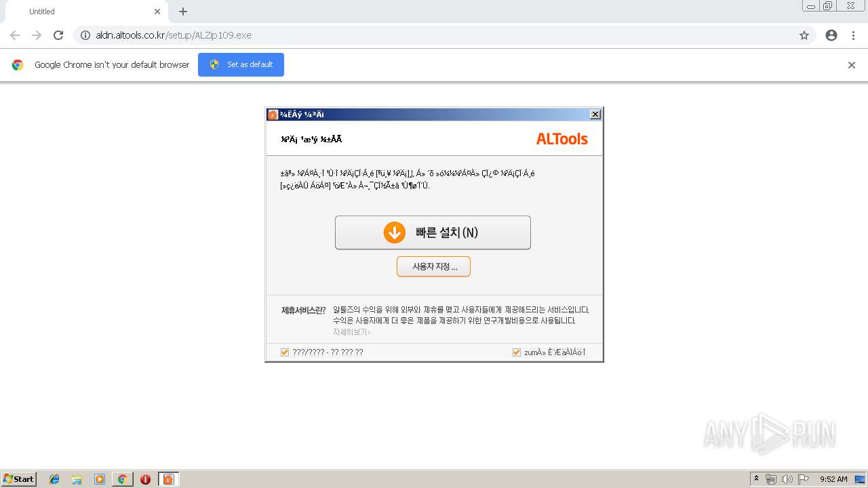Bookmark this page with the star
868x488 pixels.
tap(804, 35)
